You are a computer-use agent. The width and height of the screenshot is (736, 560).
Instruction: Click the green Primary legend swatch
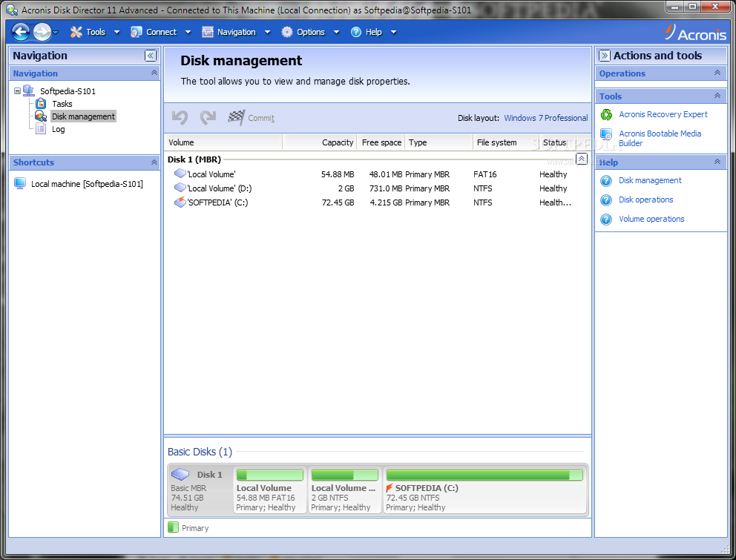(x=173, y=527)
